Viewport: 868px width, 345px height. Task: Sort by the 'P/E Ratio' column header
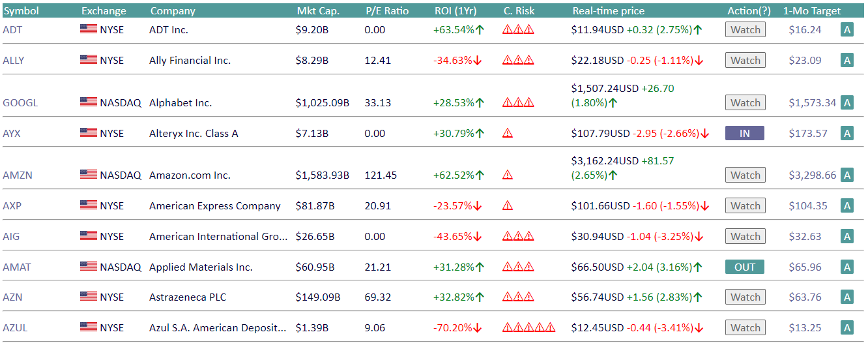pyautogui.click(x=387, y=10)
